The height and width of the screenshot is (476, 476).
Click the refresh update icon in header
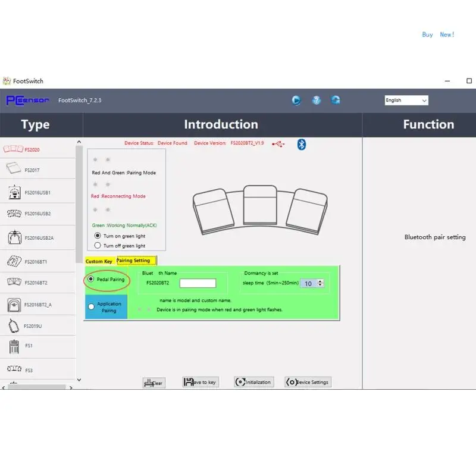(x=336, y=100)
